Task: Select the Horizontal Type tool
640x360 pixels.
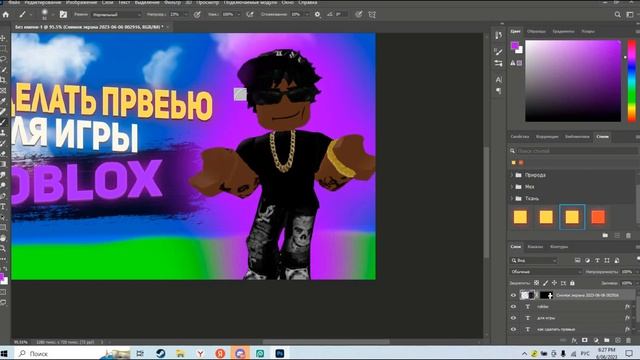Action: pos(3,207)
